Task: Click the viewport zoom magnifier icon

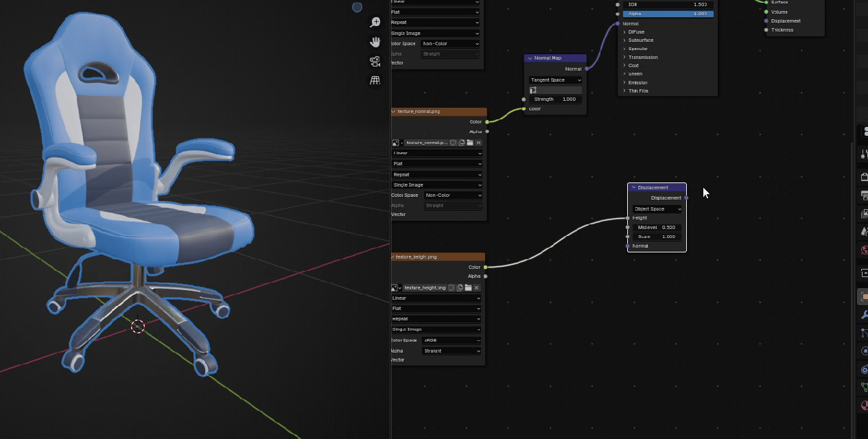Action: point(375,23)
